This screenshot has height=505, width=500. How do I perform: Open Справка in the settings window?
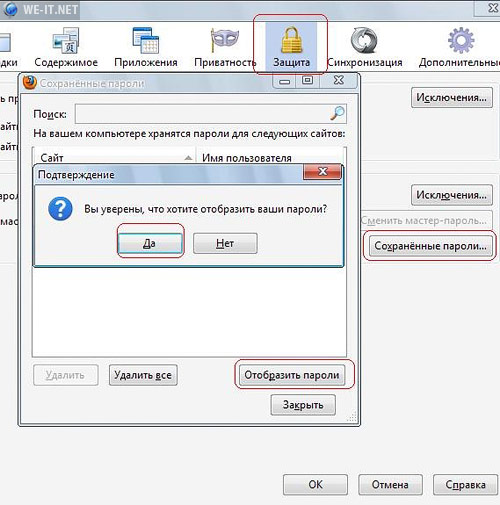pos(465,484)
